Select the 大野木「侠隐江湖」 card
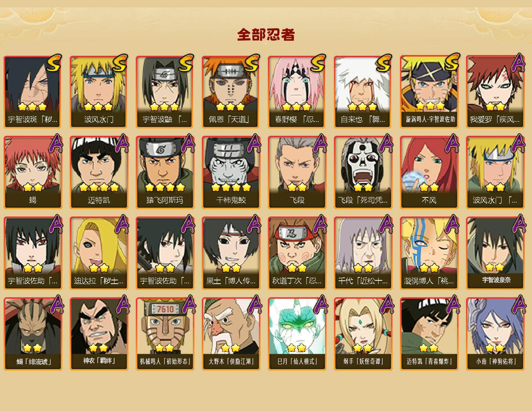This screenshot has width=532, height=411. click(231, 334)
